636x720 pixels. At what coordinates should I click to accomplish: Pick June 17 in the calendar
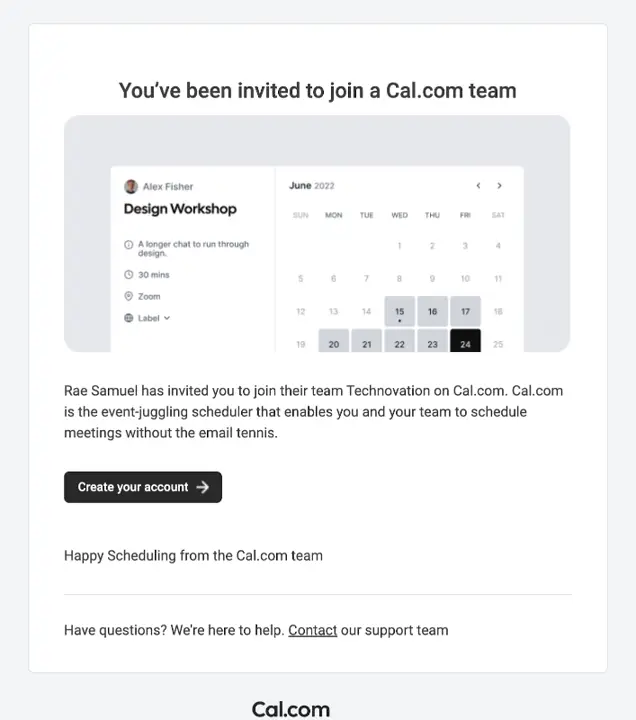tap(465, 312)
